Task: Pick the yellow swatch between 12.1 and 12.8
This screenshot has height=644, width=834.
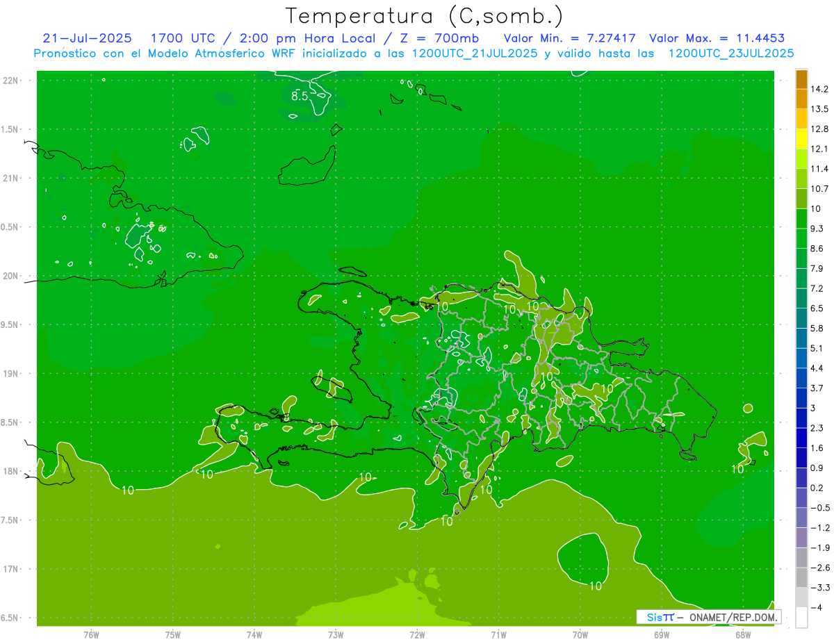Action: coord(801,139)
